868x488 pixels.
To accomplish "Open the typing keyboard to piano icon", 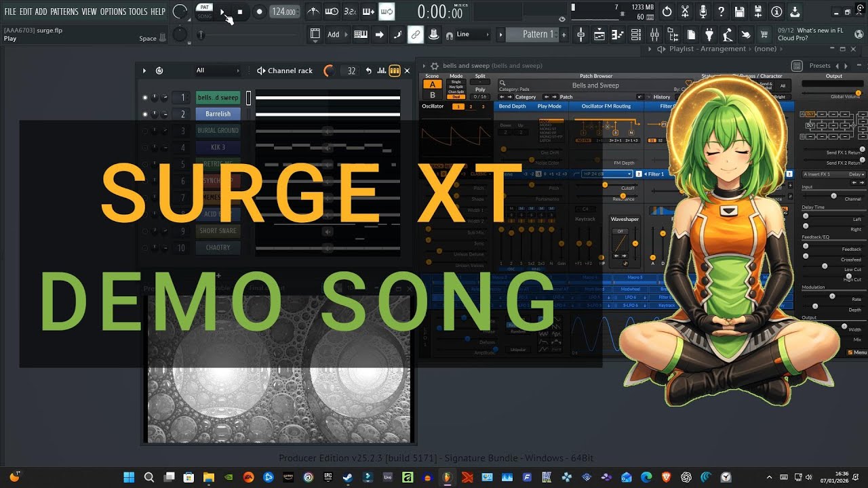I will [x=361, y=35].
